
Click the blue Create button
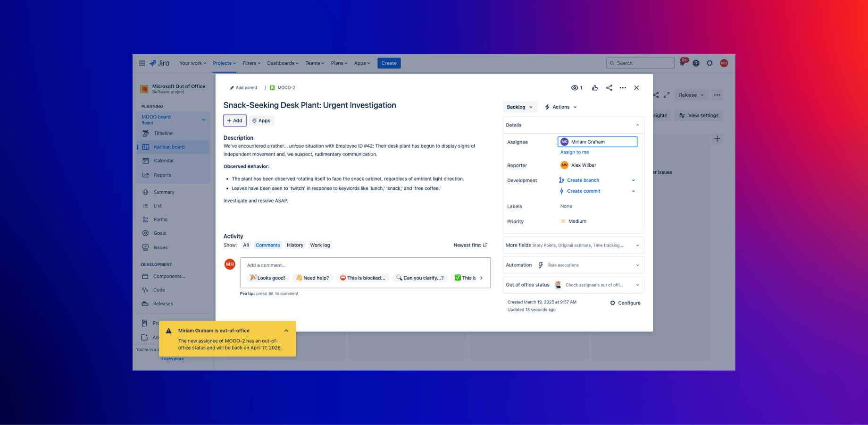point(389,63)
